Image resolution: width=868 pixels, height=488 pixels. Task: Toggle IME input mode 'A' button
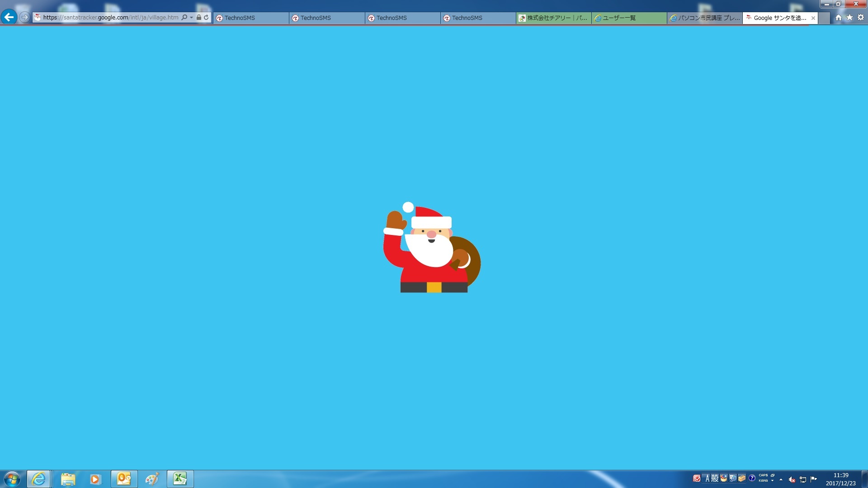[708, 478]
